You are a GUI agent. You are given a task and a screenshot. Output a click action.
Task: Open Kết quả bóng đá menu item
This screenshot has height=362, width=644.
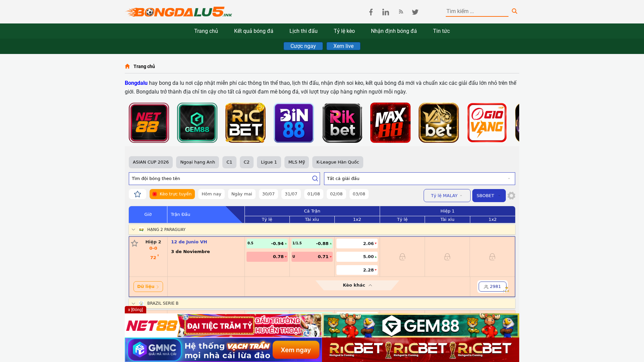click(x=254, y=31)
